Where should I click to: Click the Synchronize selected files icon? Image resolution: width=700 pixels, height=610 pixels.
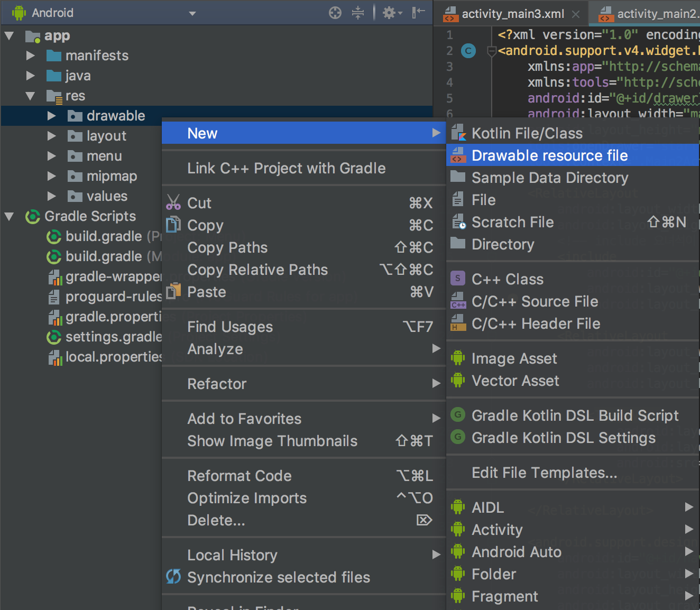(x=173, y=576)
